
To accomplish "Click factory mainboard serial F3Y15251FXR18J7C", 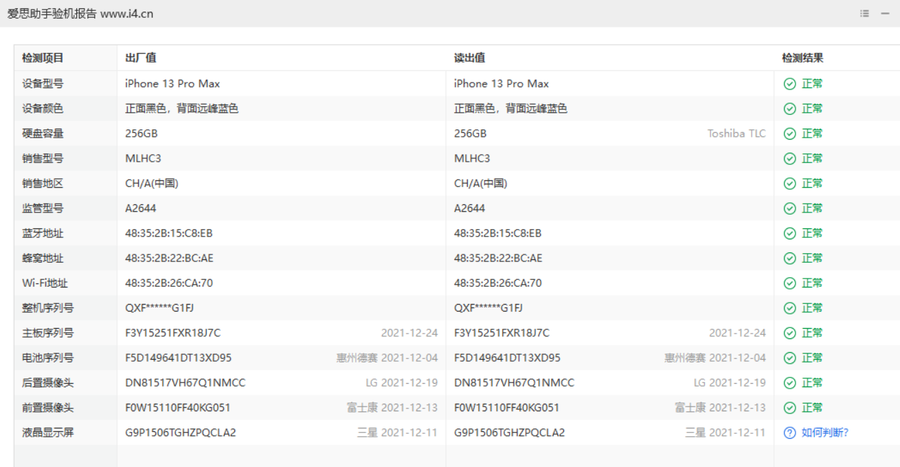I will pyautogui.click(x=173, y=333).
